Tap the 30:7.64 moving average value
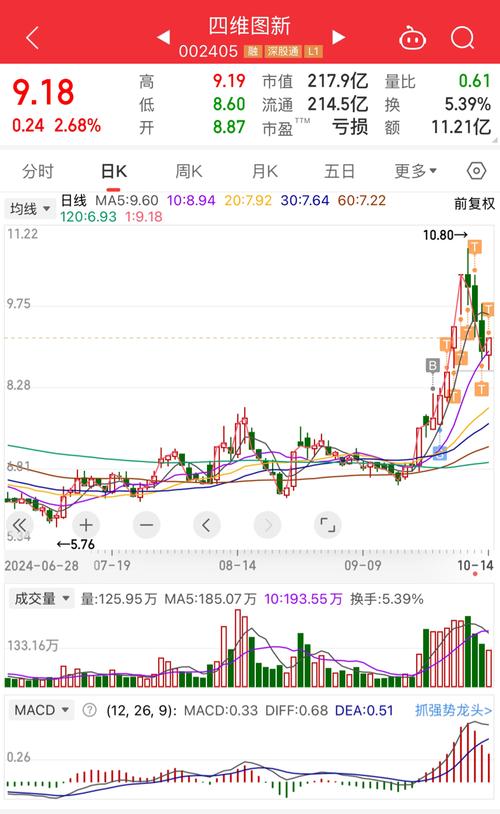The width and height of the screenshot is (500, 814). coord(305,200)
